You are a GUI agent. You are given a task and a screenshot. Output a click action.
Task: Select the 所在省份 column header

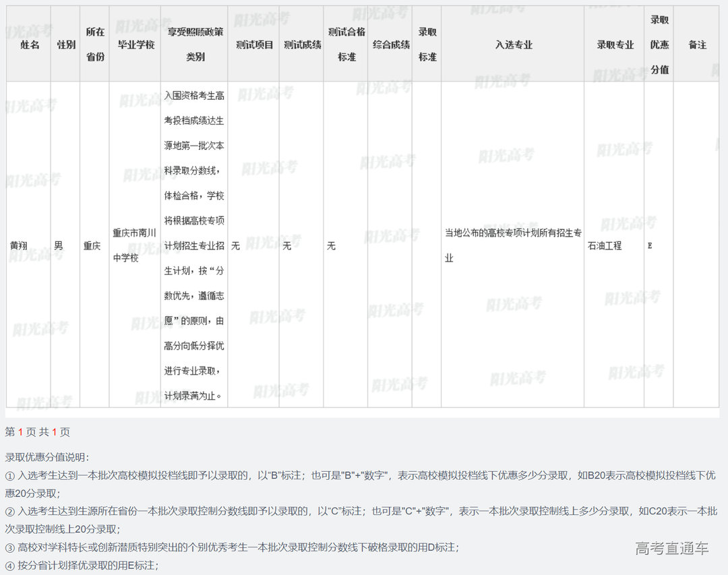click(95, 44)
